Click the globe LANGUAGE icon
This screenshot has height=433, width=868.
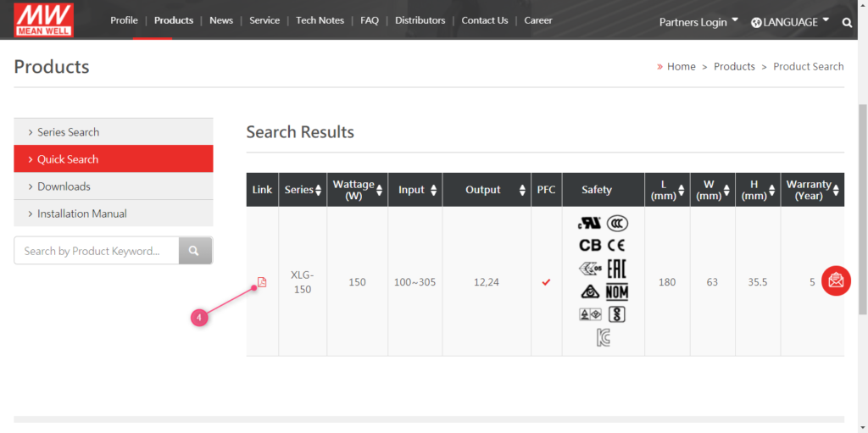coord(756,23)
